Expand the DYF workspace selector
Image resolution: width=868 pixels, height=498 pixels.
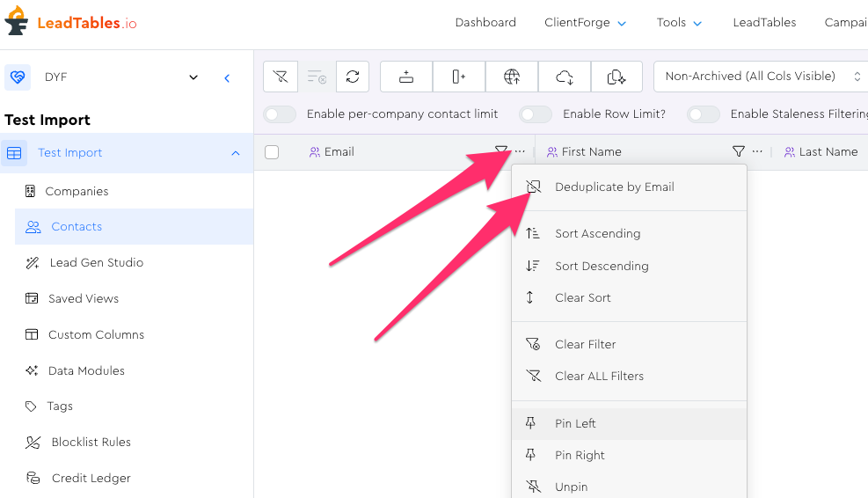click(x=193, y=77)
